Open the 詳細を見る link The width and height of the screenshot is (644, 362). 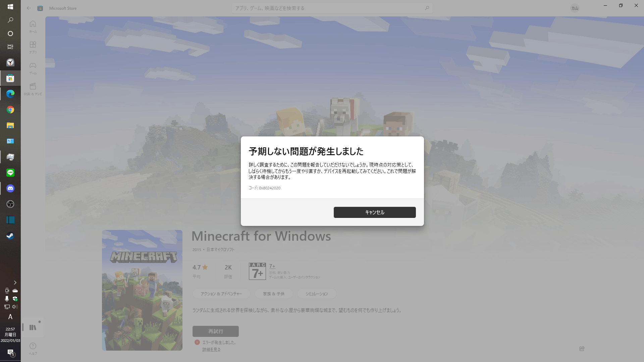pos(211,349)
